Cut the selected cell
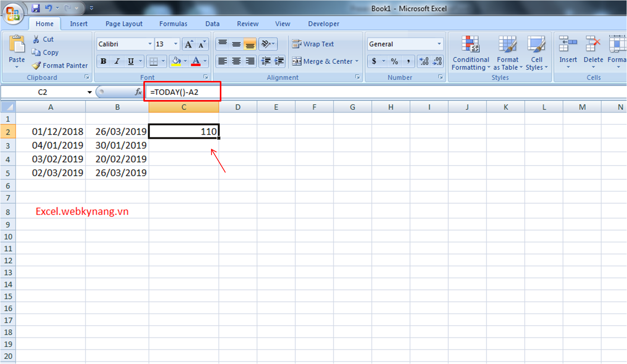Image resolution: width=627 pixels, height=364 pixels. click(x=43, y=39)
